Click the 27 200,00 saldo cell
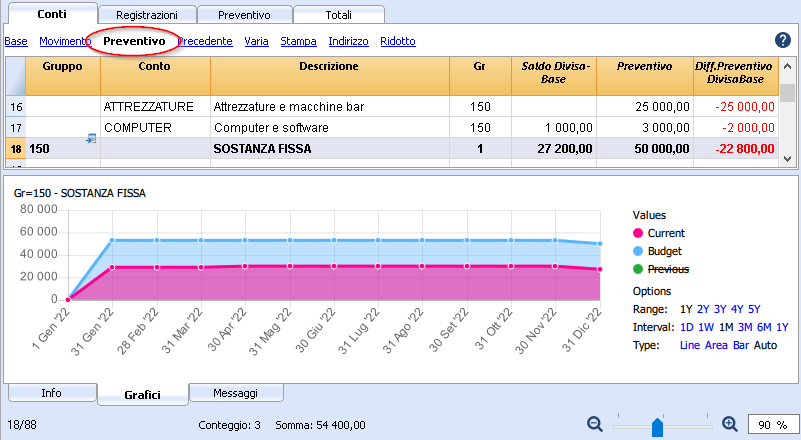The height and width of the screenshot is (440, 801). (554, 149)
